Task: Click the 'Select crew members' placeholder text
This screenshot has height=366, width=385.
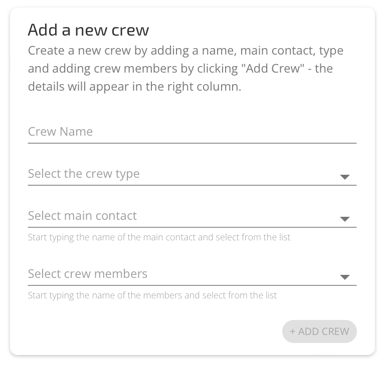Action: coord(88,274)
